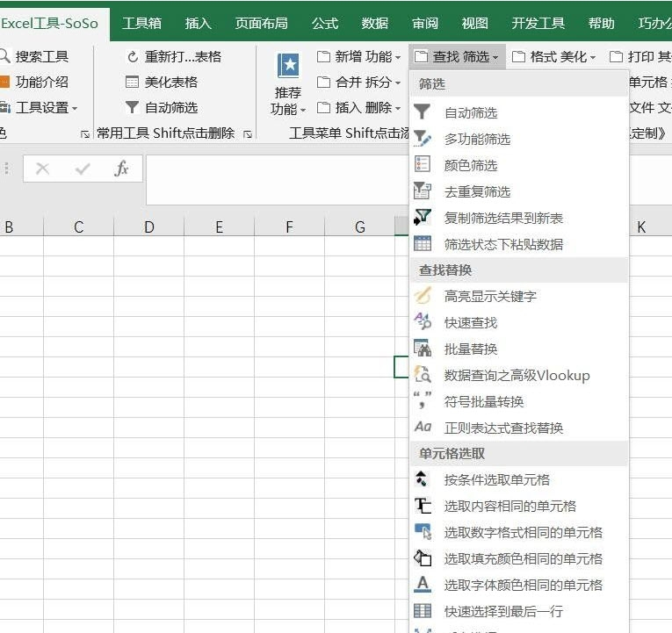Choose 去重复筛选 menu entry text
Viewport: 672px width, 633px height.
(477, 191)
